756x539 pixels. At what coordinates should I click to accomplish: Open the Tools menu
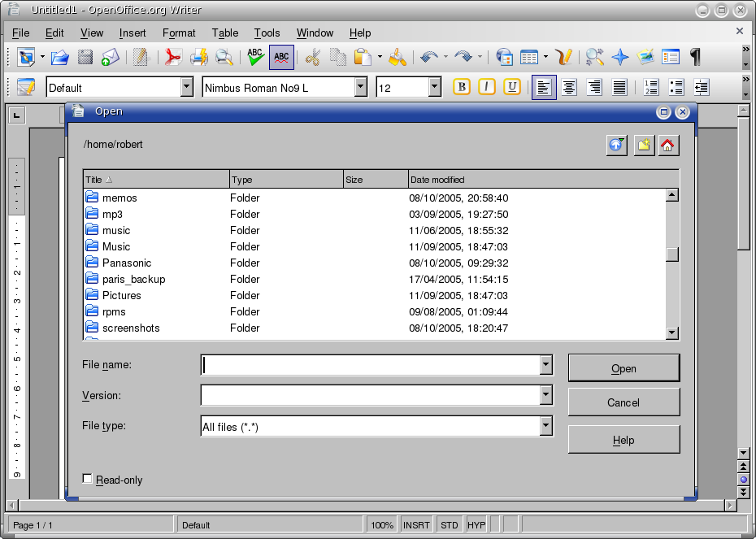coord(267,33)
